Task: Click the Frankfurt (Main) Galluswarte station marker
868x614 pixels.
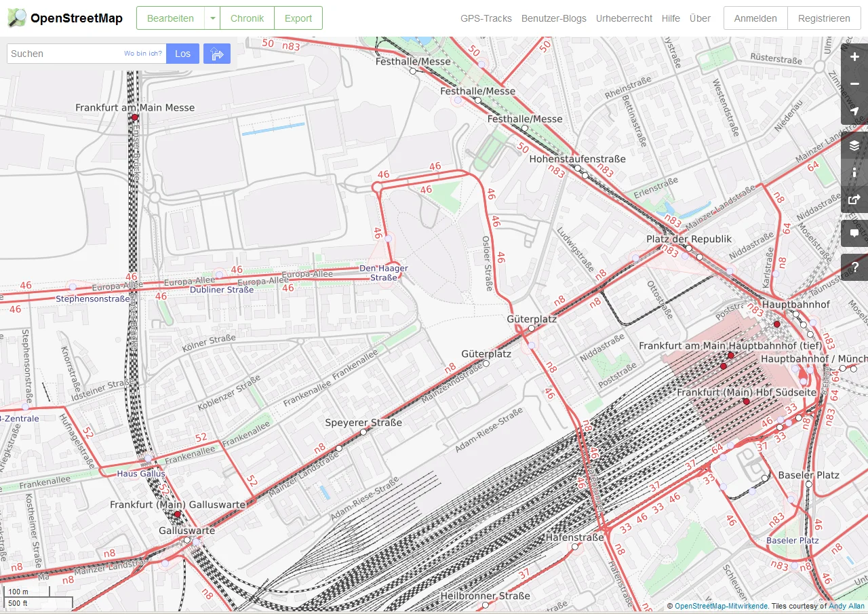Action: (x=178, y=514)
